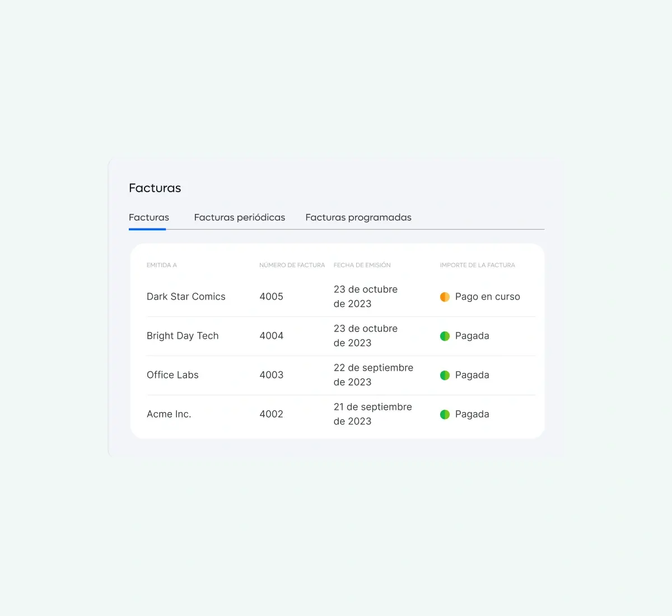Viewport: 672px width, 616px height.
Task: Click the green status dot in Office Labs row
Action: tap(445, 375)
